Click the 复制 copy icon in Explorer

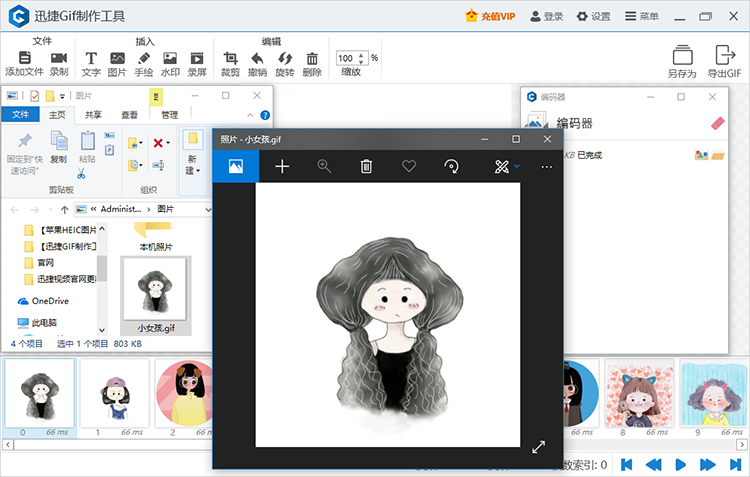(59, 141)
